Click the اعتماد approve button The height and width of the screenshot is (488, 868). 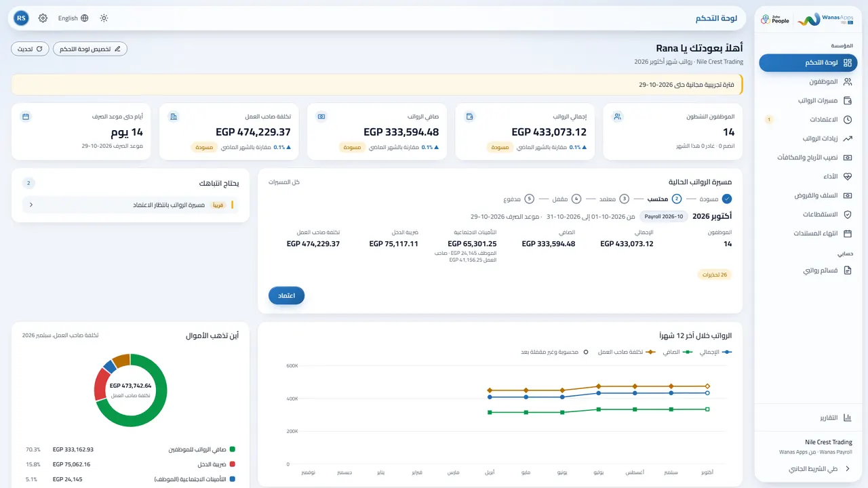(286, 296)
